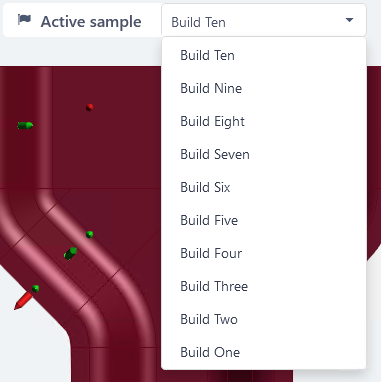Click red cone arrow at lower left
Image resolution: width=381 pixels, height=382 pixels.
[23, 301]
